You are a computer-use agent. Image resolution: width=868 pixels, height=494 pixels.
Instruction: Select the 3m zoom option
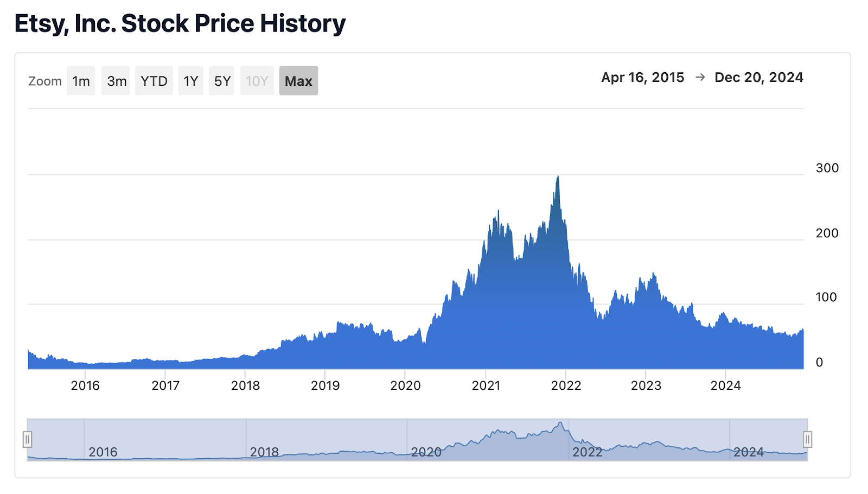point(116,80)
